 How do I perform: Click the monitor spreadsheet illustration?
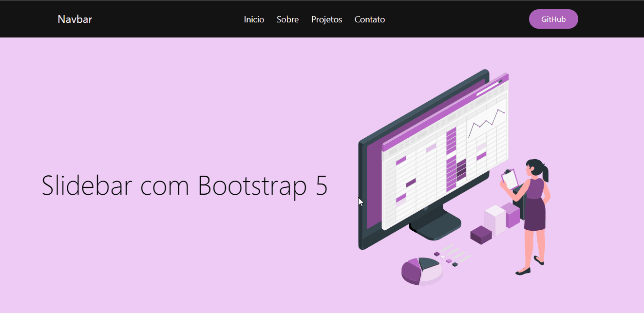455,177
